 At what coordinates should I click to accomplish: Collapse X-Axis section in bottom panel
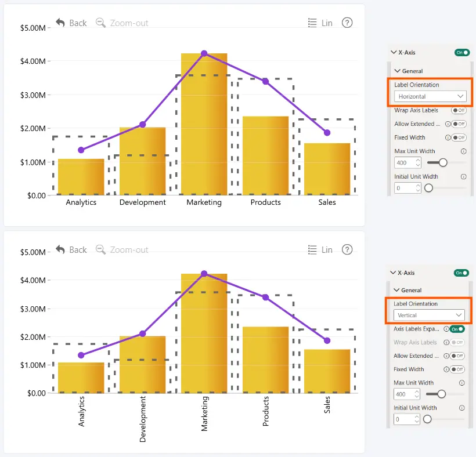[x=393, y=273]
